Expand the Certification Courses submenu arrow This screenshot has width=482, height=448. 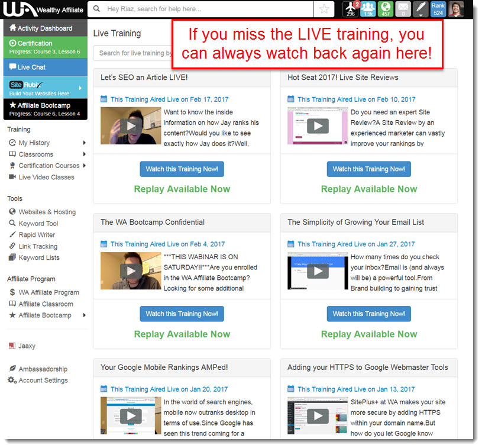pyautogui.click(x=84, y=165)
